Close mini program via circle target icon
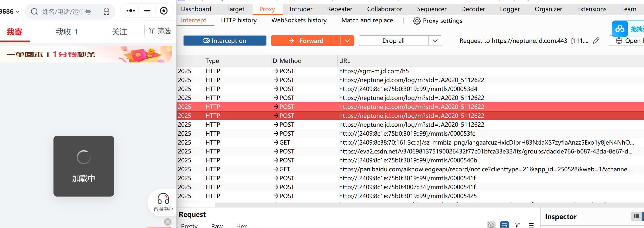This screenshot has height=228, width=644. 164,11
